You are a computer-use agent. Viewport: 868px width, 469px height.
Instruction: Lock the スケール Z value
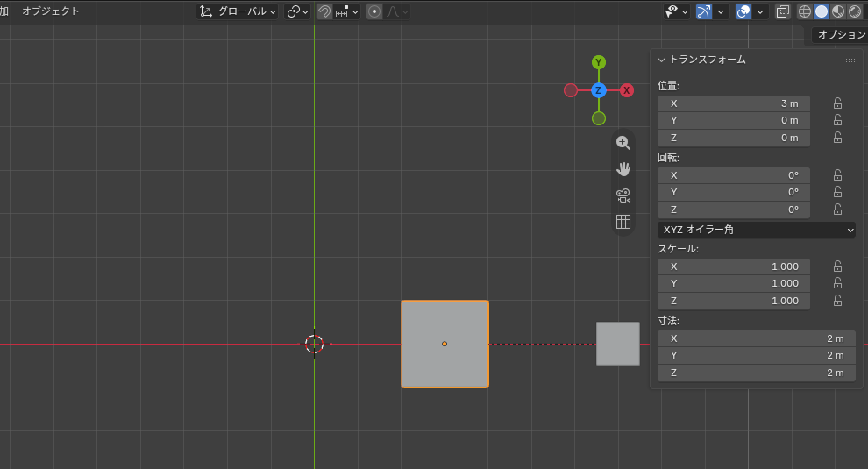click(837, 302)
